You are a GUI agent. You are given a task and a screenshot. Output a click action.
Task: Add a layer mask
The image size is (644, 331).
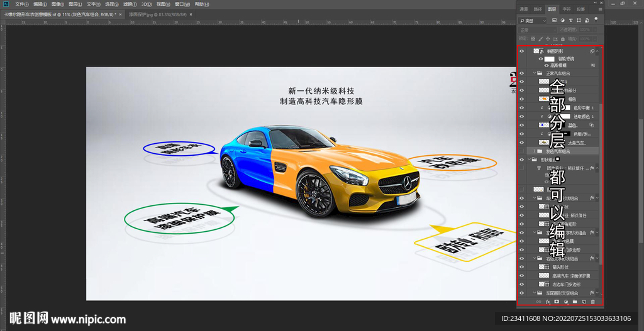tap(557, 301)
